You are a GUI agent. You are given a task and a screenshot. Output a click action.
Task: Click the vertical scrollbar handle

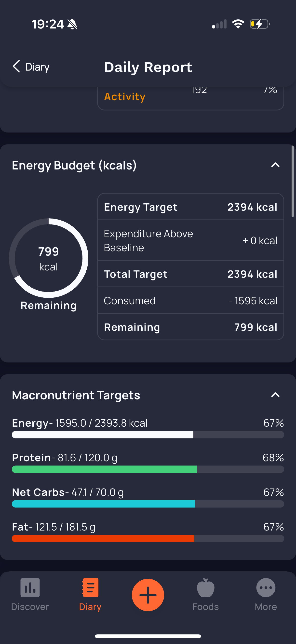293,182
